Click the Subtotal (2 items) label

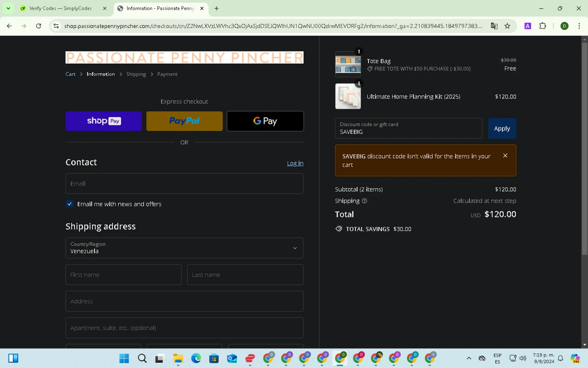[x=359, y=189]
